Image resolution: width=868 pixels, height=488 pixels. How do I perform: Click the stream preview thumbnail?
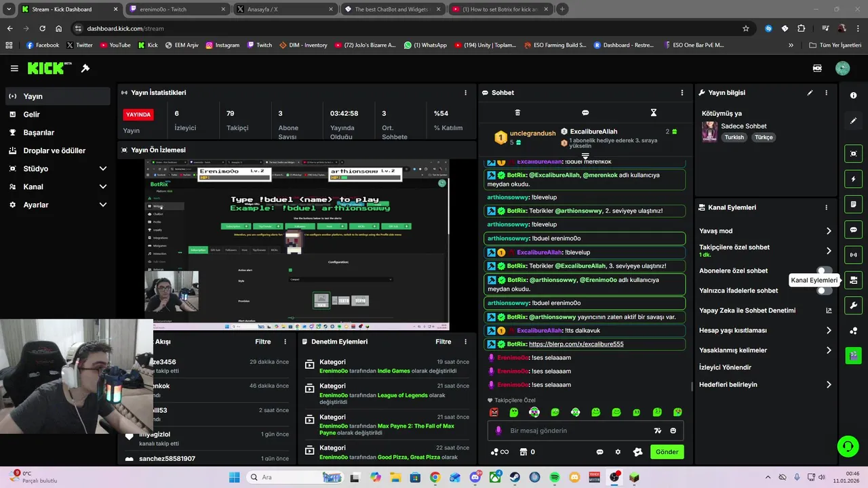click(297, 245)
